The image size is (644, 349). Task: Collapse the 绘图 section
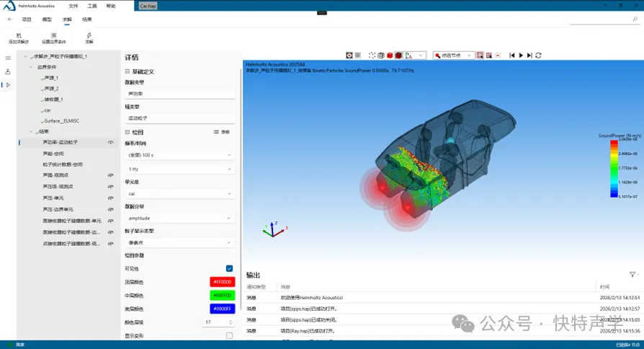(x=128, y=132)
